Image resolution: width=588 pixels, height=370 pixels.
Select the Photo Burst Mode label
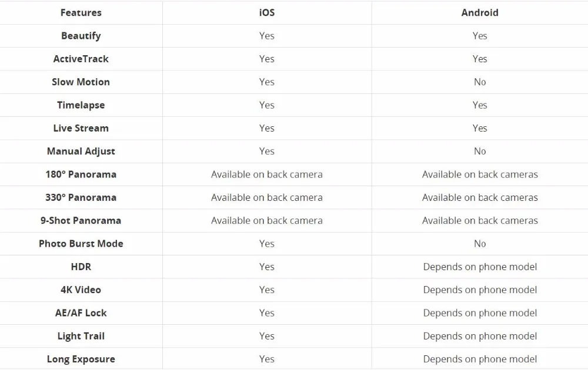[x=81, y=244]
